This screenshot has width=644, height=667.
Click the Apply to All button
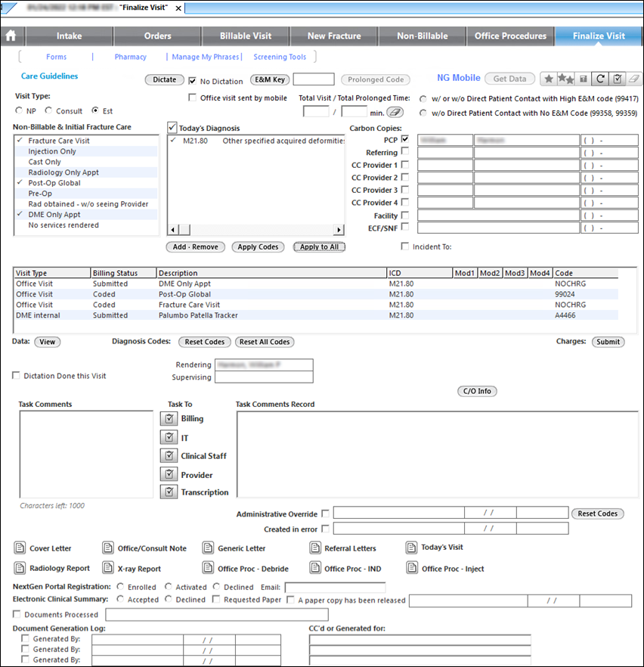point(319,247)
